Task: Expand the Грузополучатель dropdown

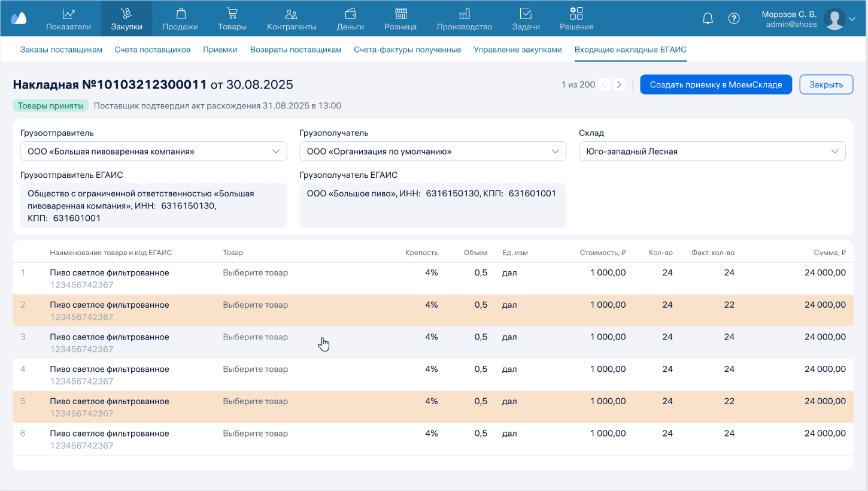Action: (x=555, y=151)
